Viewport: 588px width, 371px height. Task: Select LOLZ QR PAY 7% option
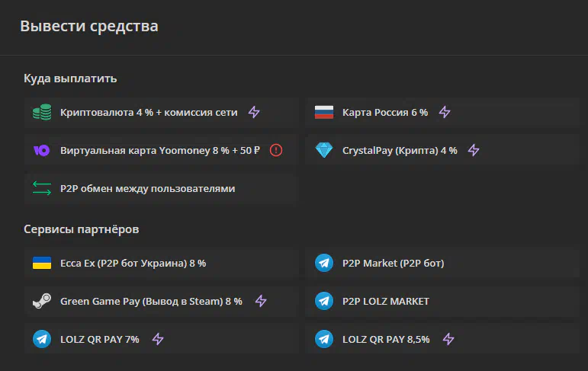click(x=160, y=339)
